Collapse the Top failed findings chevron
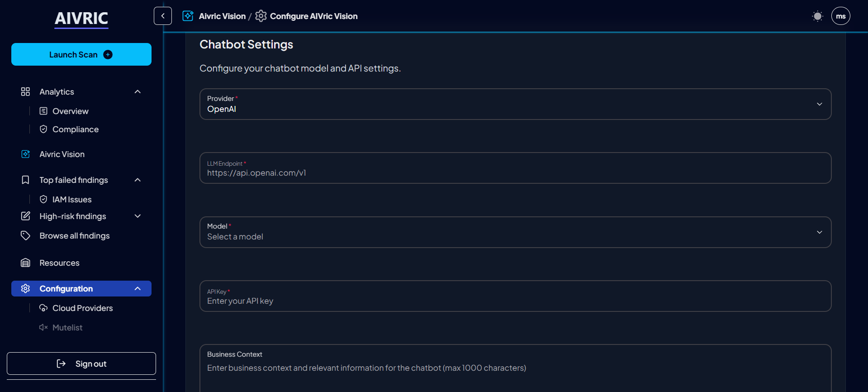 (x=138, y=180)
